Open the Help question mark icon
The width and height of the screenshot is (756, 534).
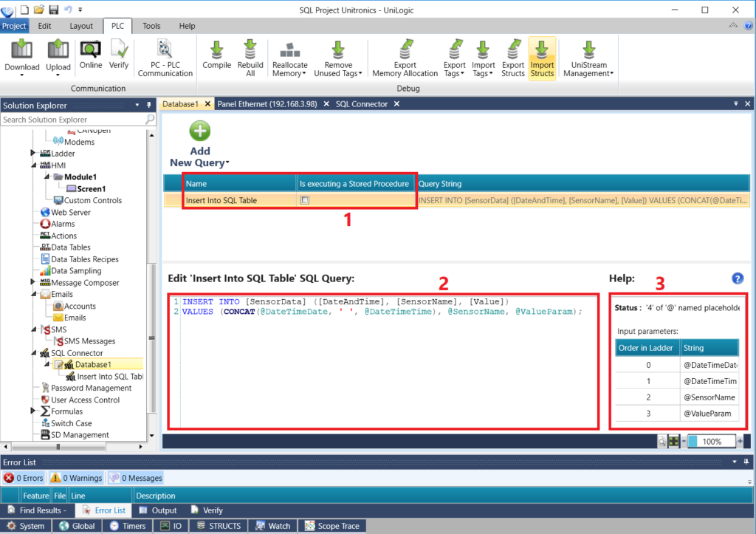pos(738,278)
